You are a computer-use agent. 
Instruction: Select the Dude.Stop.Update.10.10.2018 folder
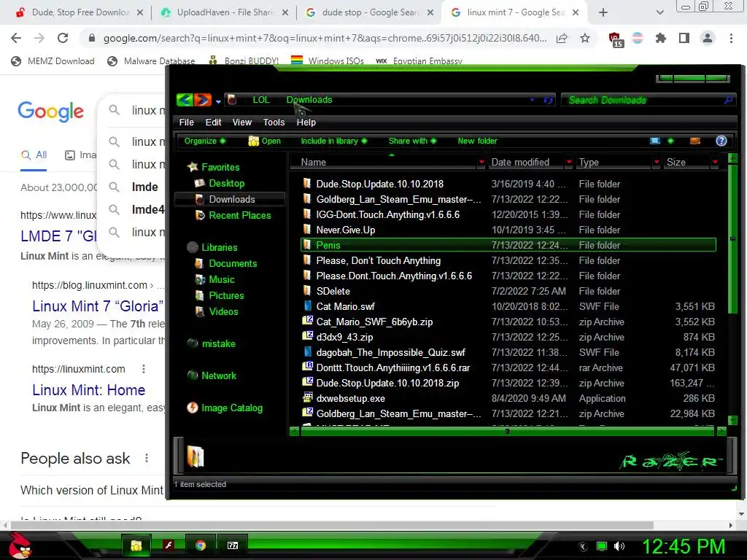tap(379, 184)
